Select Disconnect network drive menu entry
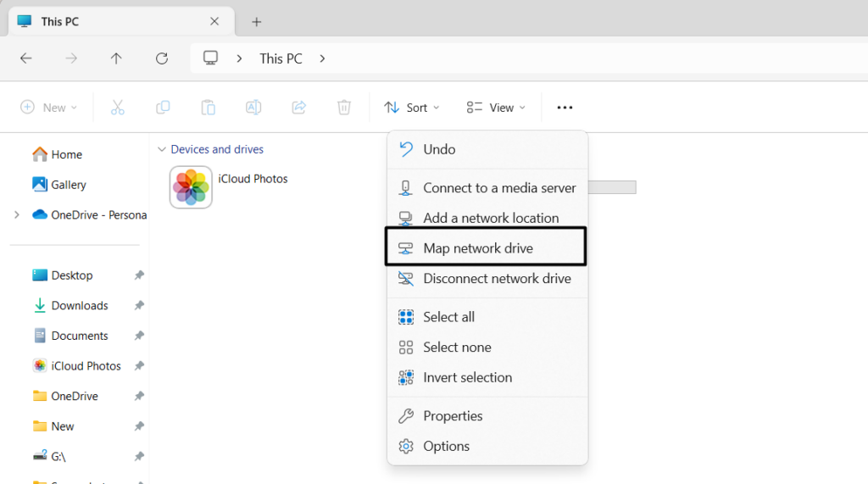 (x=497, y=279)
